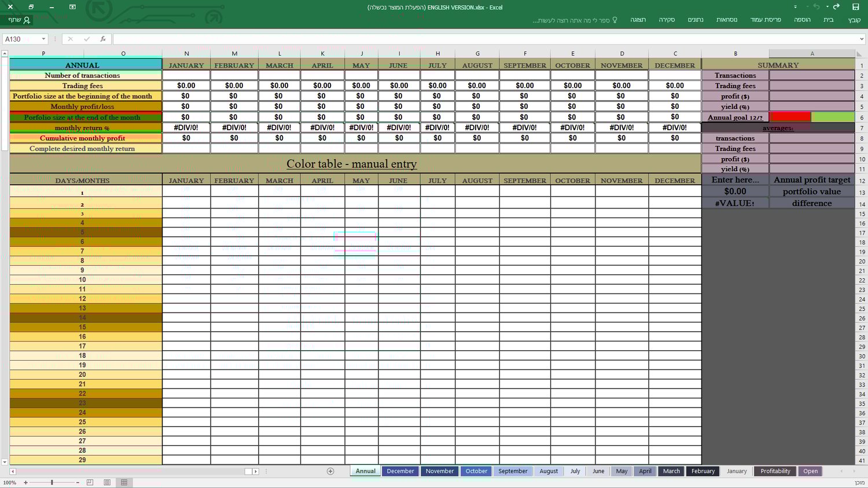Image resolution: width=868 pixels, height=488 pixels.
Task: Switch to the December sheet tab
Action: pos(400,471)
